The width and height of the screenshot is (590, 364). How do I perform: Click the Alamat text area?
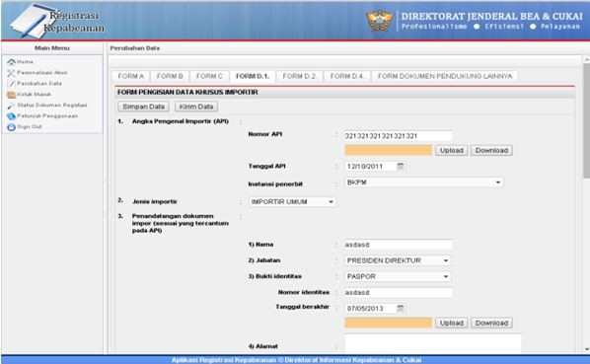[433, 343]
